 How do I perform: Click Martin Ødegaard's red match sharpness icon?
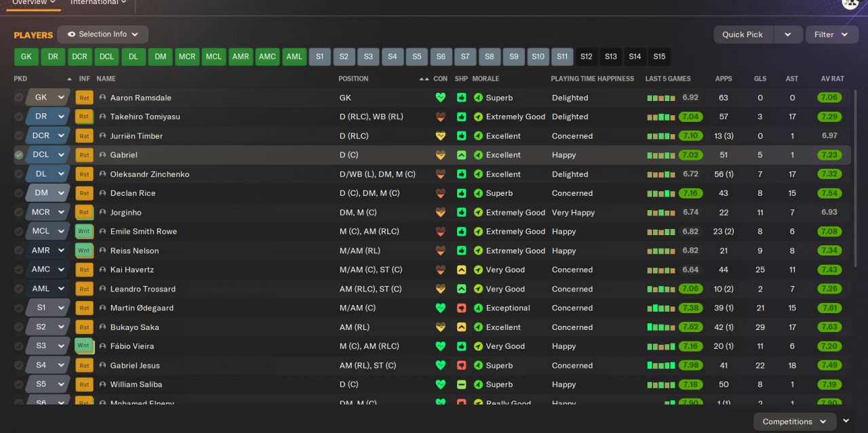[461, 308]
